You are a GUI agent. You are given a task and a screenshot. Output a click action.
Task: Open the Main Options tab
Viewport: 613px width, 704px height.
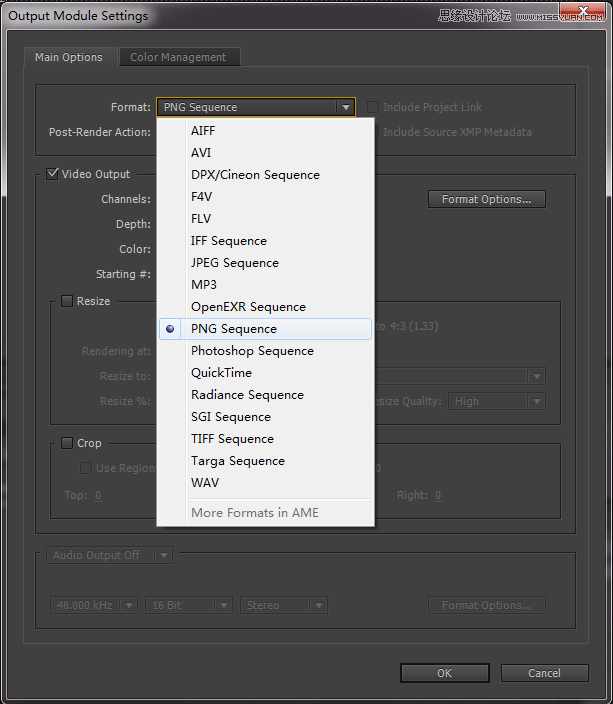[69, 58]
